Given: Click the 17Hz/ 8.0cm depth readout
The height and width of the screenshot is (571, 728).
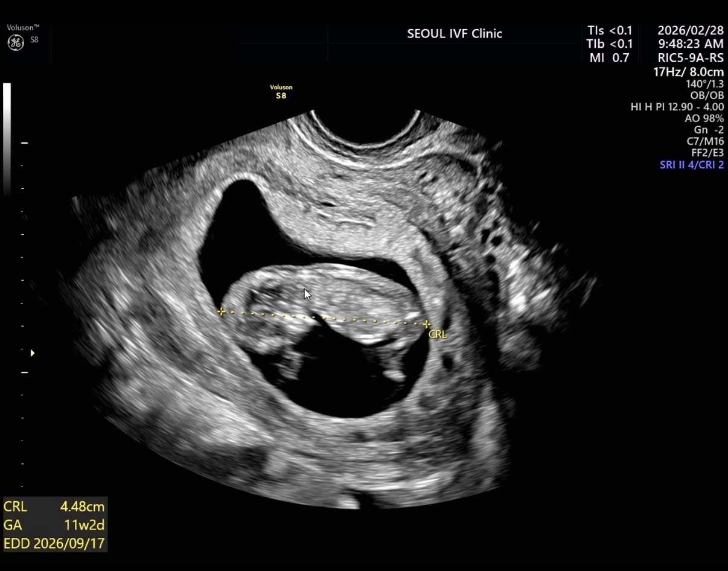Looking at the screenshot, I should [688, 72].
